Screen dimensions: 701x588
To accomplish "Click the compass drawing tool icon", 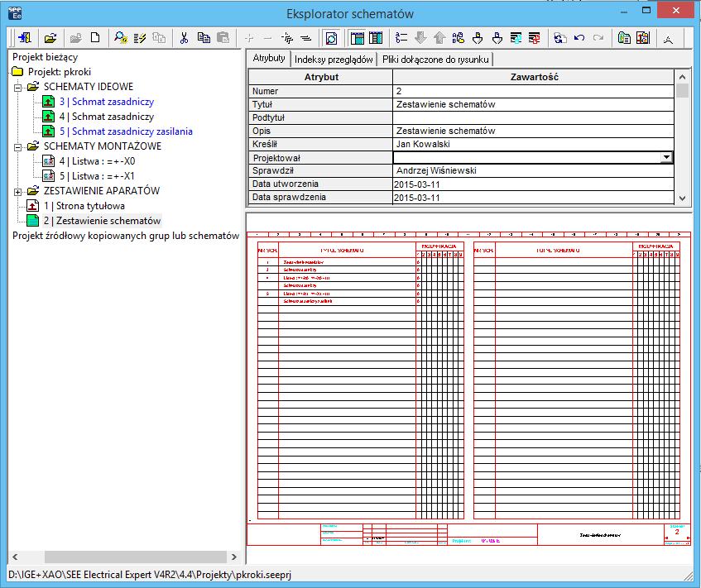I will click(669, 38).
